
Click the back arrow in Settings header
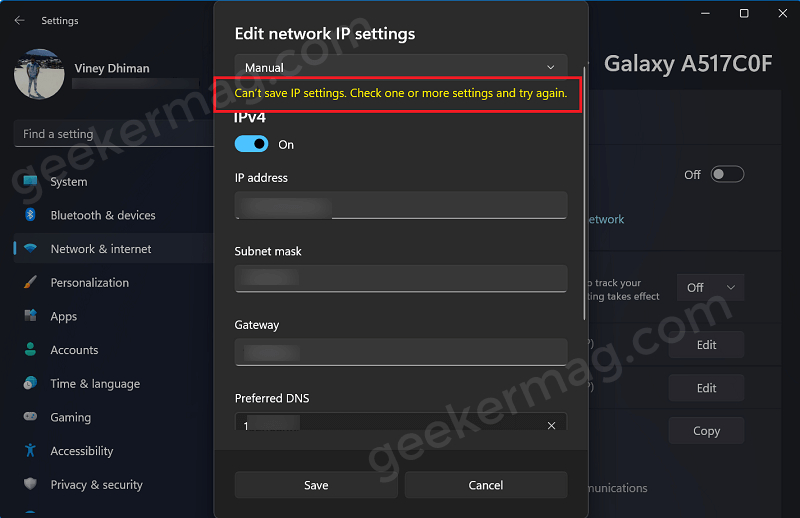click(x=19, y=20)
